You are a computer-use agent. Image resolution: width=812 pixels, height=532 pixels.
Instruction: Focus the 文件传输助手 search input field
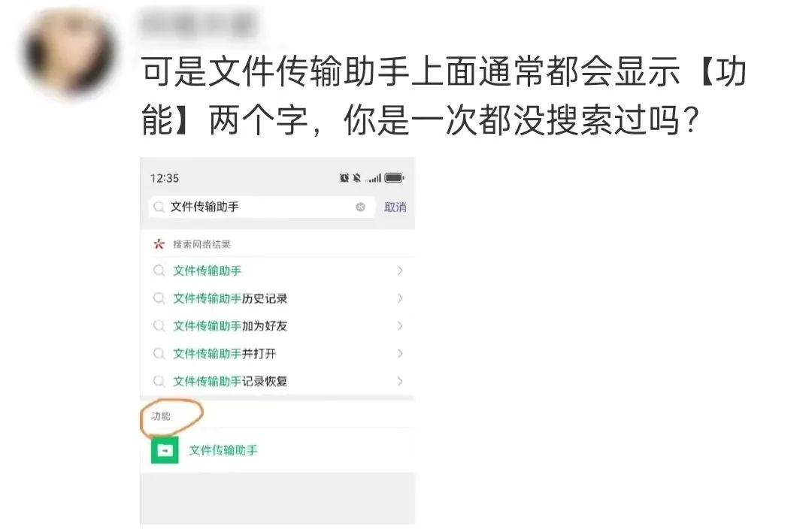point(261,207)
